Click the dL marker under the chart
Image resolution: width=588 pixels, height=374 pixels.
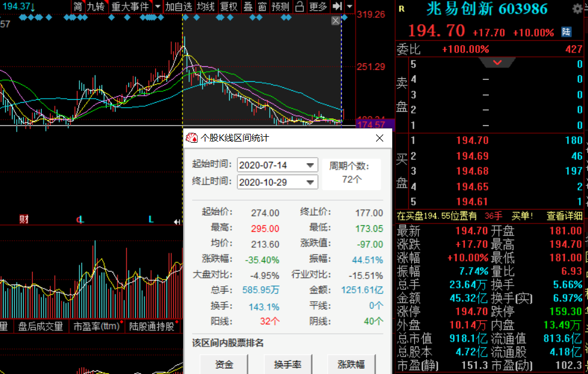pos(80,219)
